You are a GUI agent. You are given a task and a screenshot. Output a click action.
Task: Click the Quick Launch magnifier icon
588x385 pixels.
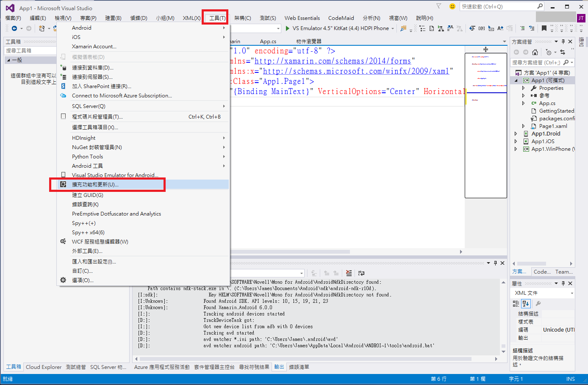540,6
